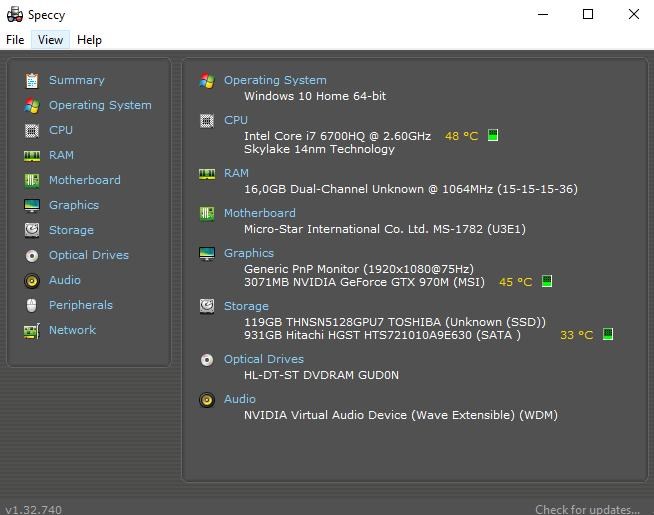Click the Audio speaker icon in sidebar

(x=32, y=280)
